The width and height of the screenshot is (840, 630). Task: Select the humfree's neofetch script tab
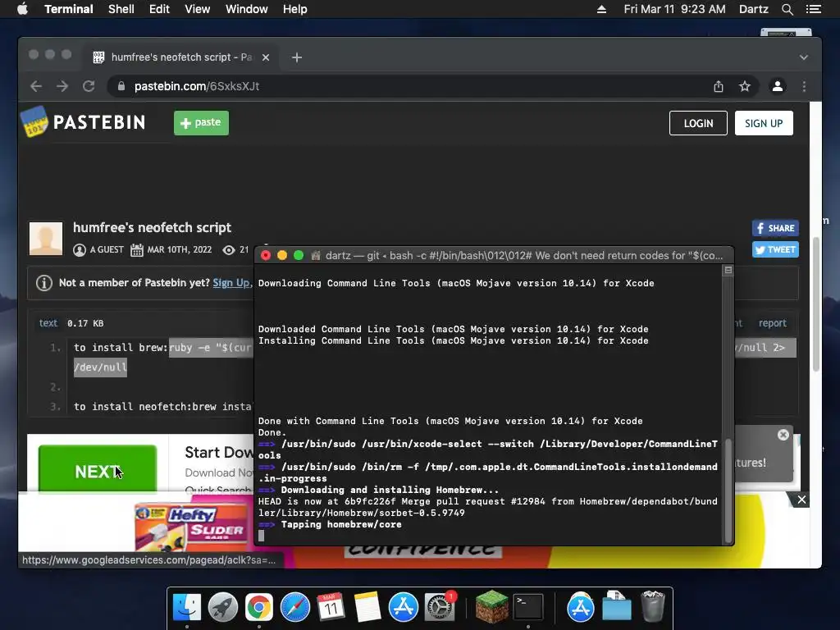coord(181,57)
